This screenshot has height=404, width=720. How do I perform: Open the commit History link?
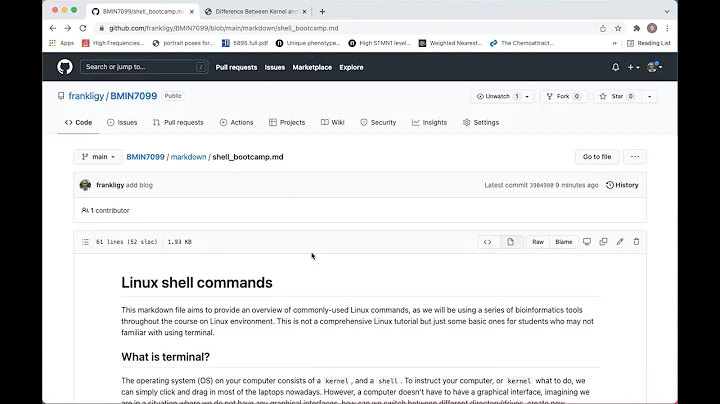[x=622, y=185]
